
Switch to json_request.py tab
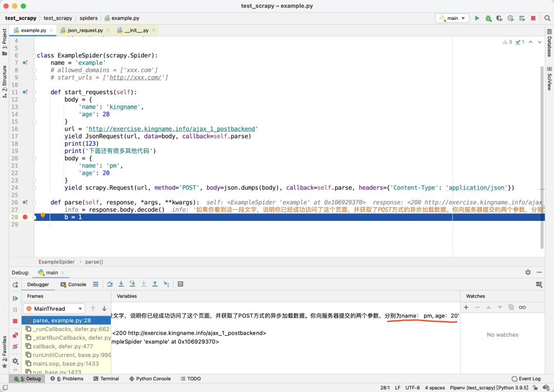(85, 30)
